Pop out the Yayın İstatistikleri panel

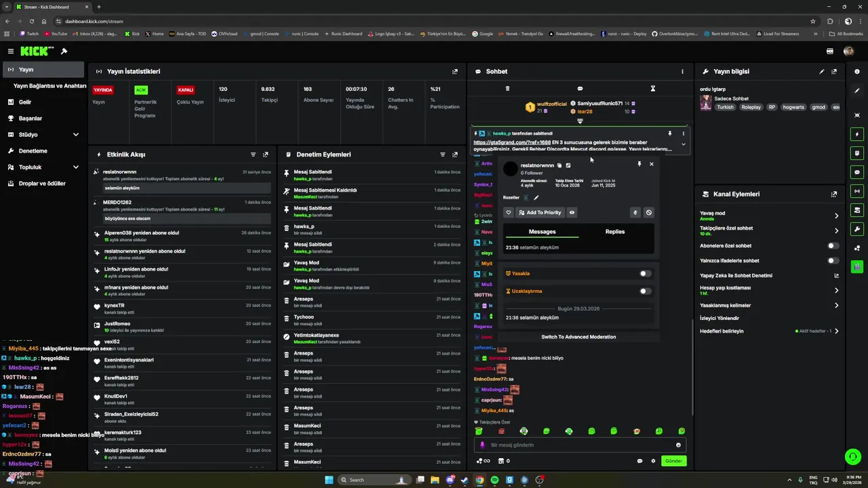[x=455, y=71]
